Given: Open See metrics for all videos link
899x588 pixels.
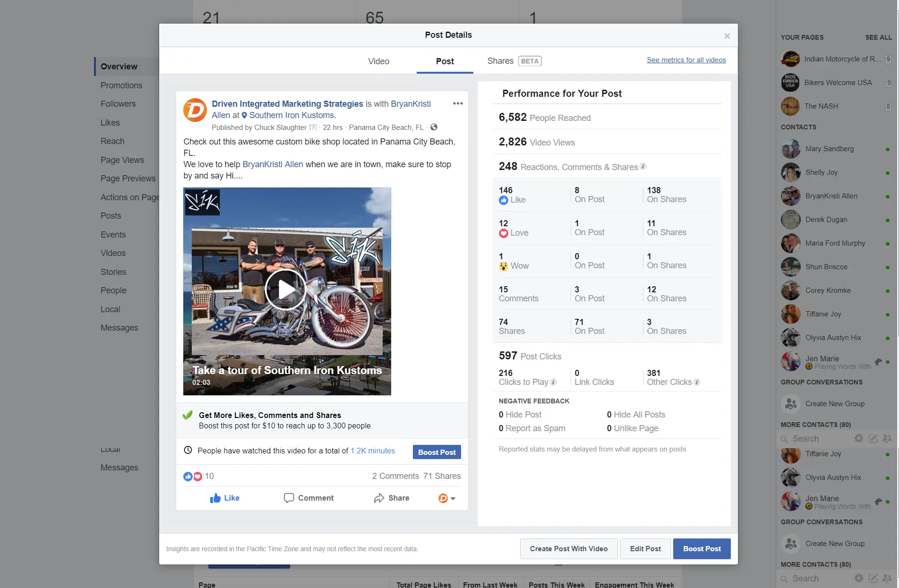Looking at the screenshot, I should (686, 60).
